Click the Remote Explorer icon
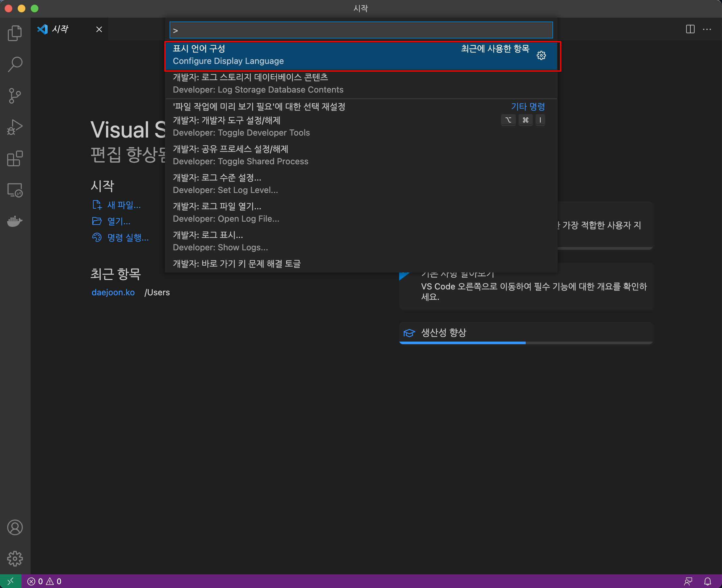 pyautogui.click(x=15, y=190)
